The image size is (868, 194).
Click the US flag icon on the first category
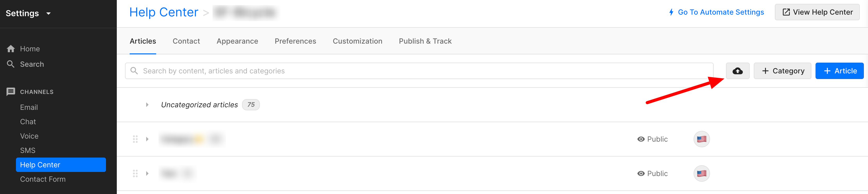coord(702,139)
